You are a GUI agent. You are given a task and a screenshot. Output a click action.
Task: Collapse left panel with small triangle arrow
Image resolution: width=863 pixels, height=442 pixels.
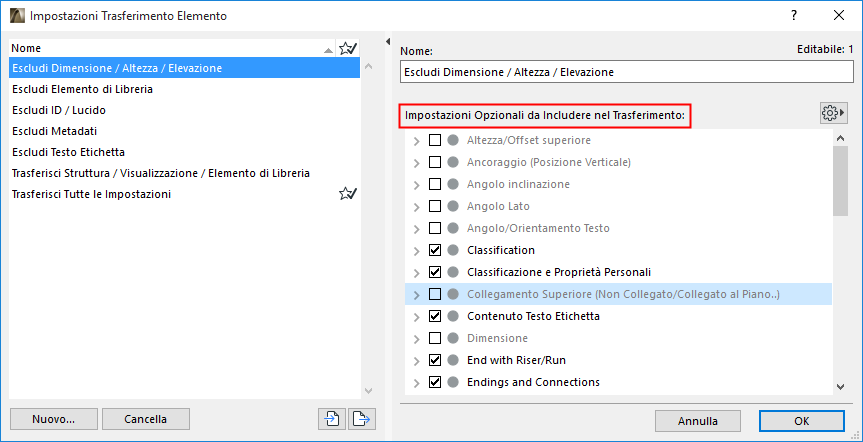[387, 42]
